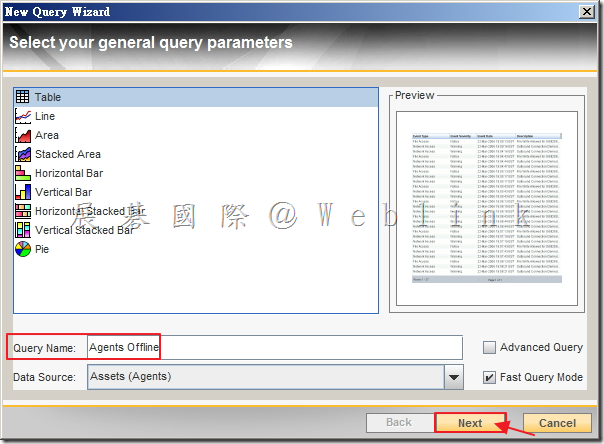This screenshot has height=444, width=604.
Task: Click the Cancel button
Action: pos(557,423)
